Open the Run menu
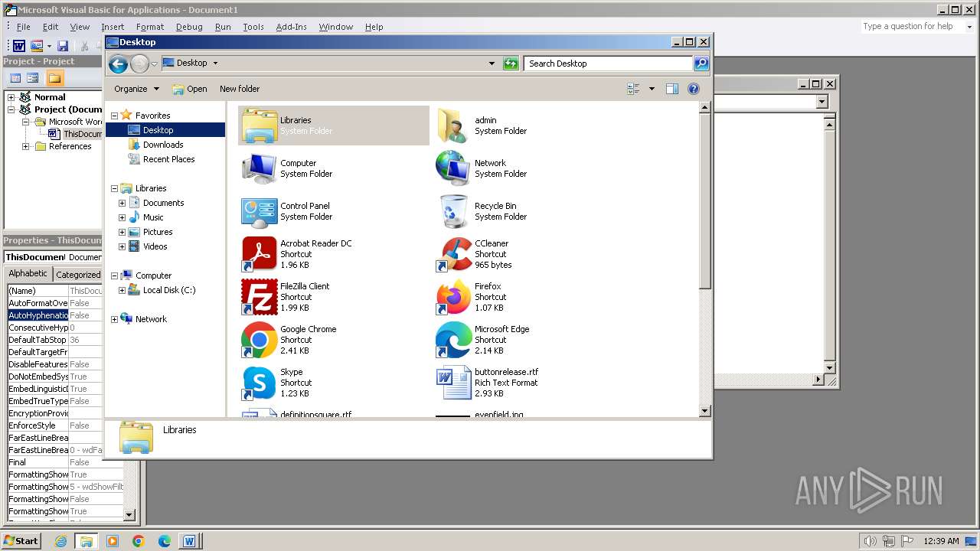The height and width of the screenshot is (551, 980). pyautogui.click(x=223, y=27)
